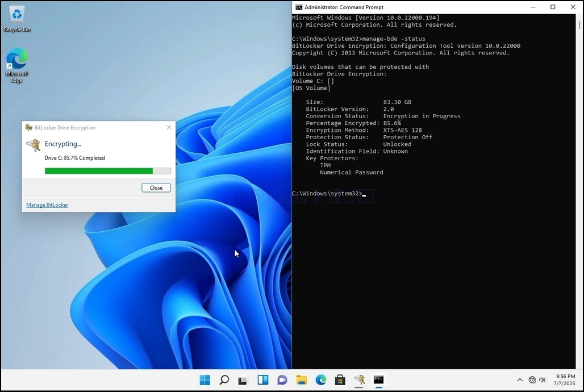Close the Command Prompt window
Screen dimensions: 584x392
[573, 7]
